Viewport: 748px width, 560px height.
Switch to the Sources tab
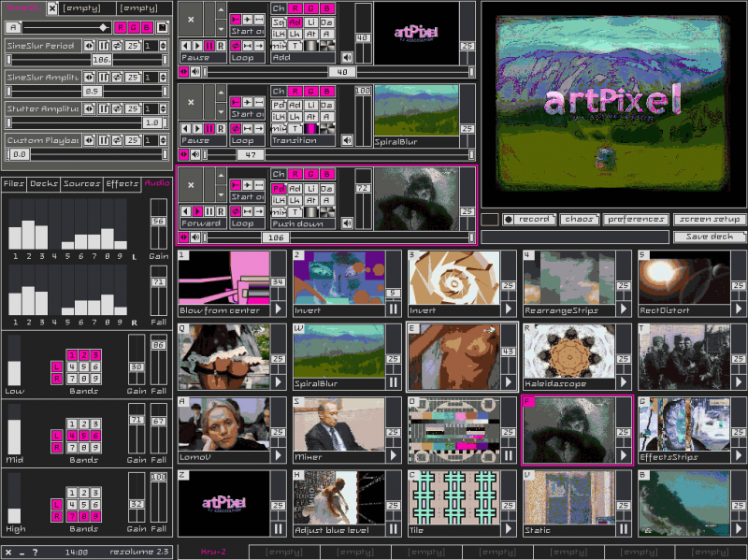click(81, 183)
